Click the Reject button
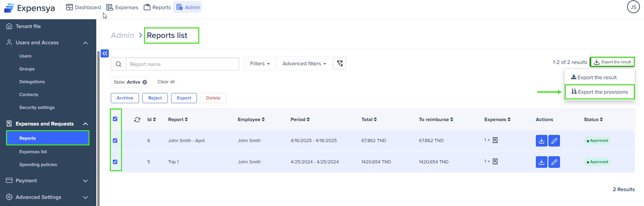 155,98
